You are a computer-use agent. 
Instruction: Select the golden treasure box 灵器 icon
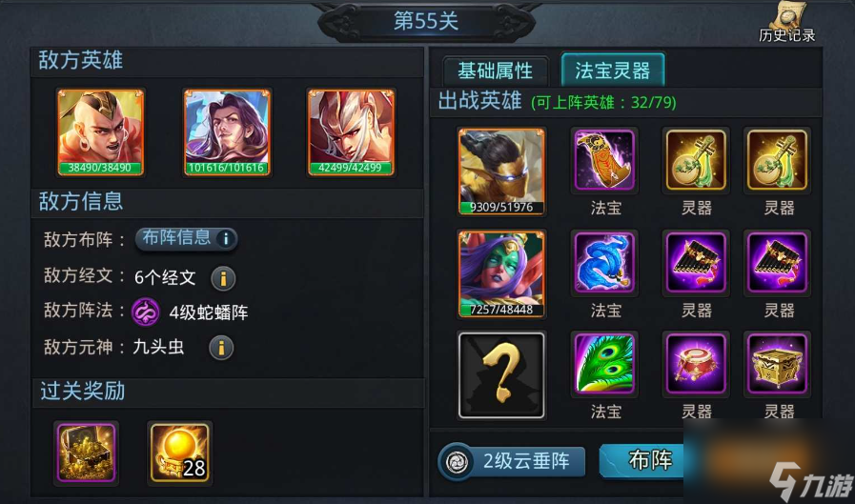[x=777, y=364]
